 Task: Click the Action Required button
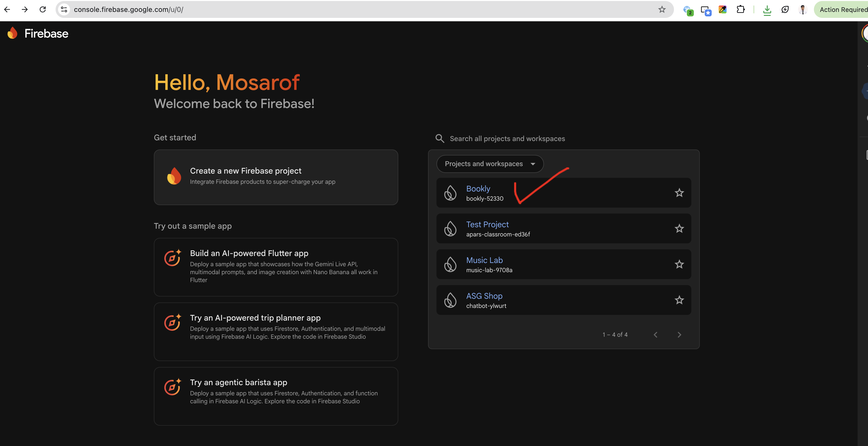[x=841, y=9]
